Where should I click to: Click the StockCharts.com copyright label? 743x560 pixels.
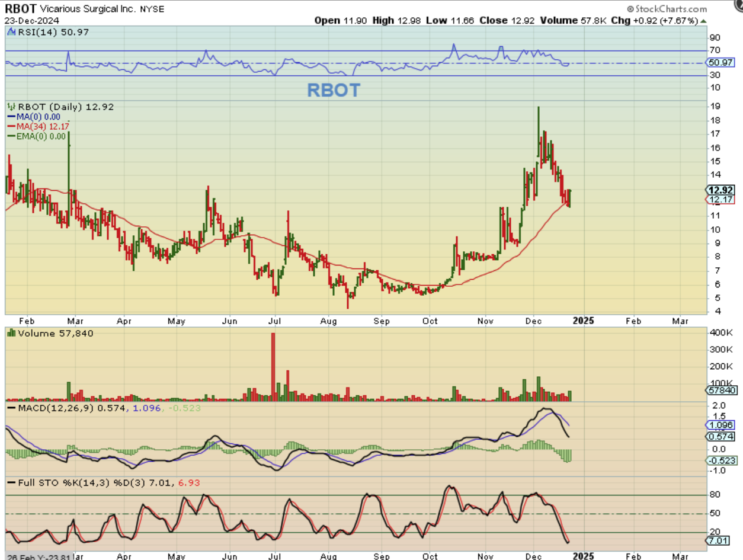(x=666, y=9)
